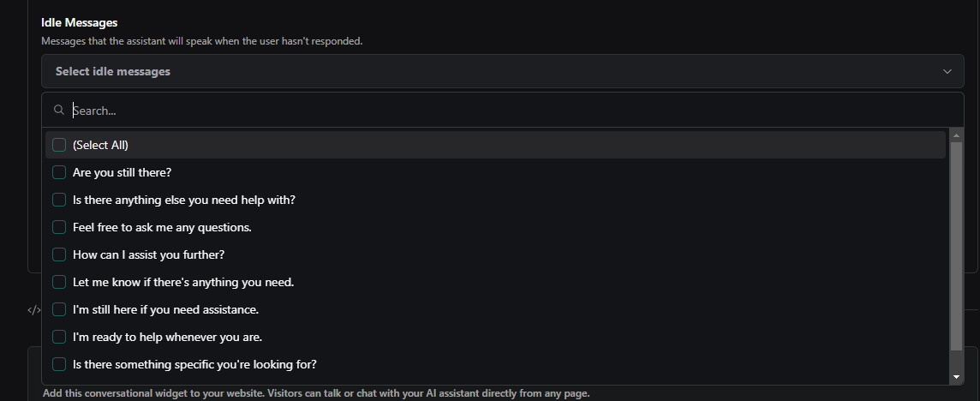Select 'Let me know if there's anything you need.'
980x401 pixels.
[x=59, y=282]
